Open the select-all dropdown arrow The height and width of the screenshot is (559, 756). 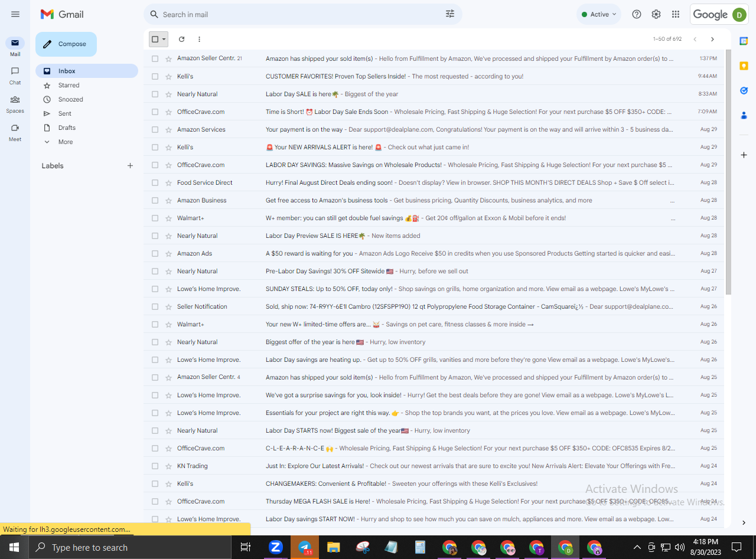pyautogui.click(x=164, y=39)
